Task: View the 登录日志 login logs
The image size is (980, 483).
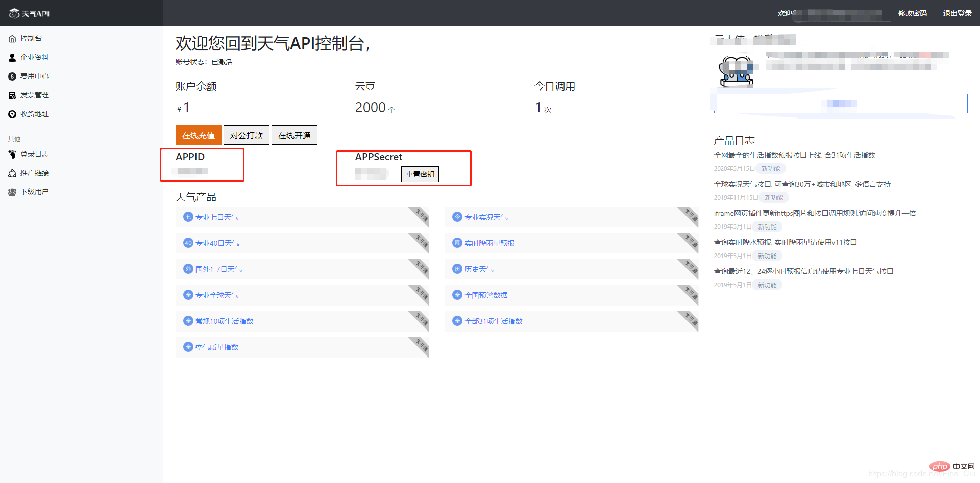Action: (34, 154)
